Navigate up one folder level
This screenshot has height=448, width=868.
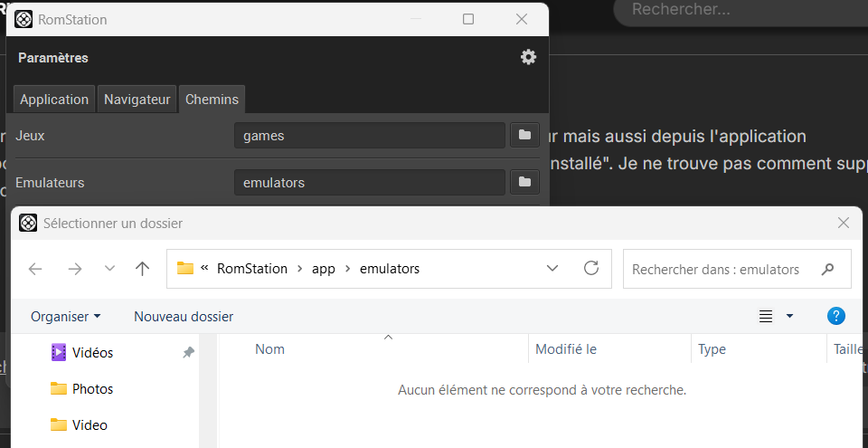(142, 269)
